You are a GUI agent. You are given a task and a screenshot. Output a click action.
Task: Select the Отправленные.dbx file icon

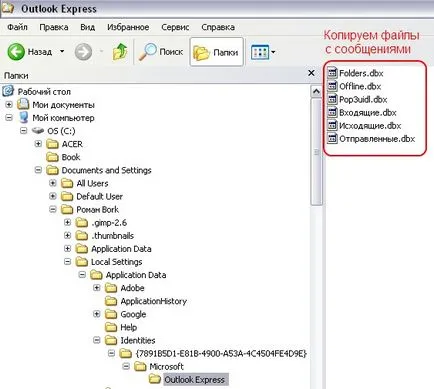(x=332, y=138)
